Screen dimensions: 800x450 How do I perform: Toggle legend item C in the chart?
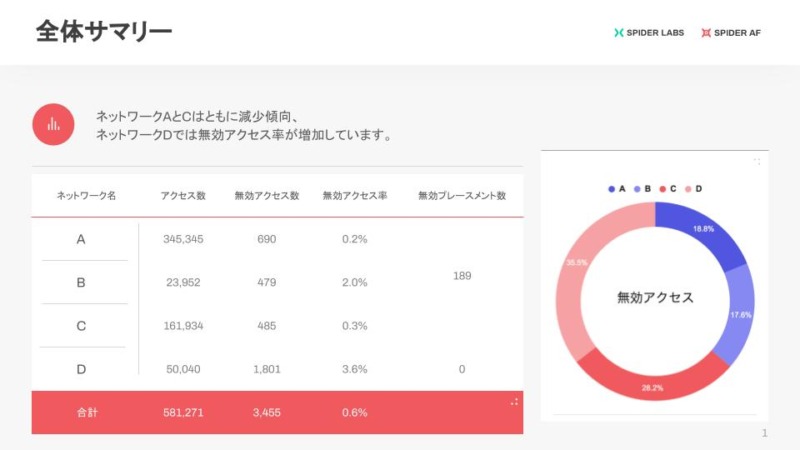tap(668, 189)
